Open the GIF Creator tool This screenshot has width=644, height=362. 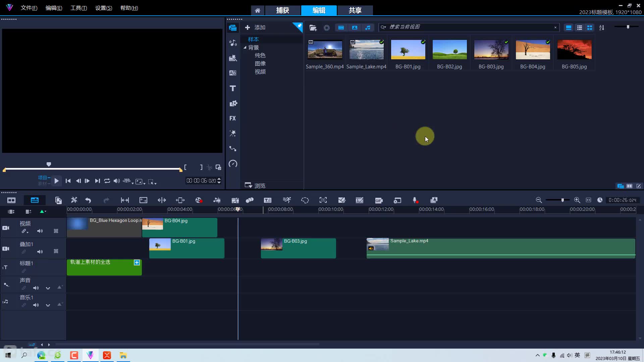coord(379,200)
